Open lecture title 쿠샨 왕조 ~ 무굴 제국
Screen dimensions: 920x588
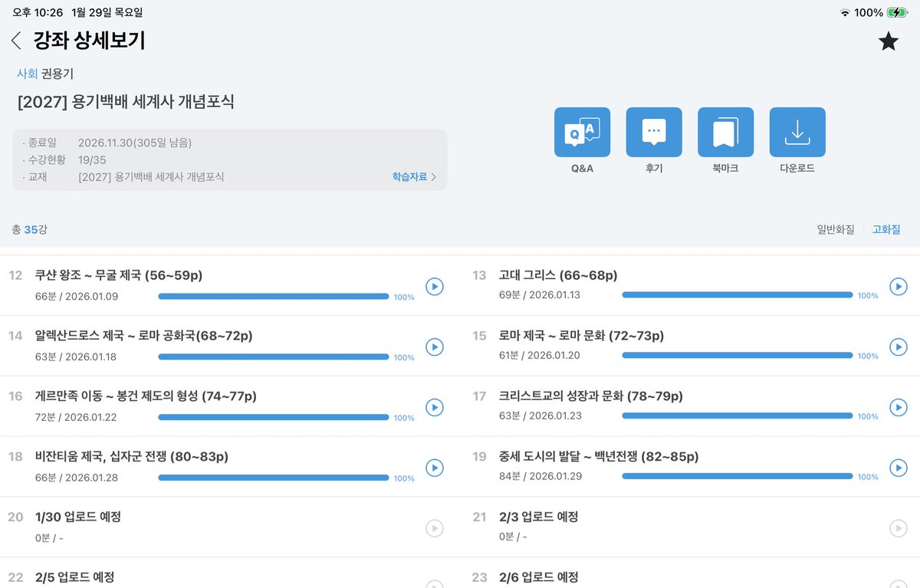click(x=119, y=275)
